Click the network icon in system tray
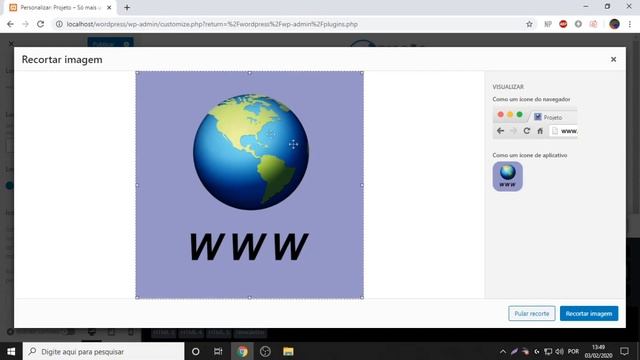Viewport: 640px width, 360px height. (x=548, y=351)
